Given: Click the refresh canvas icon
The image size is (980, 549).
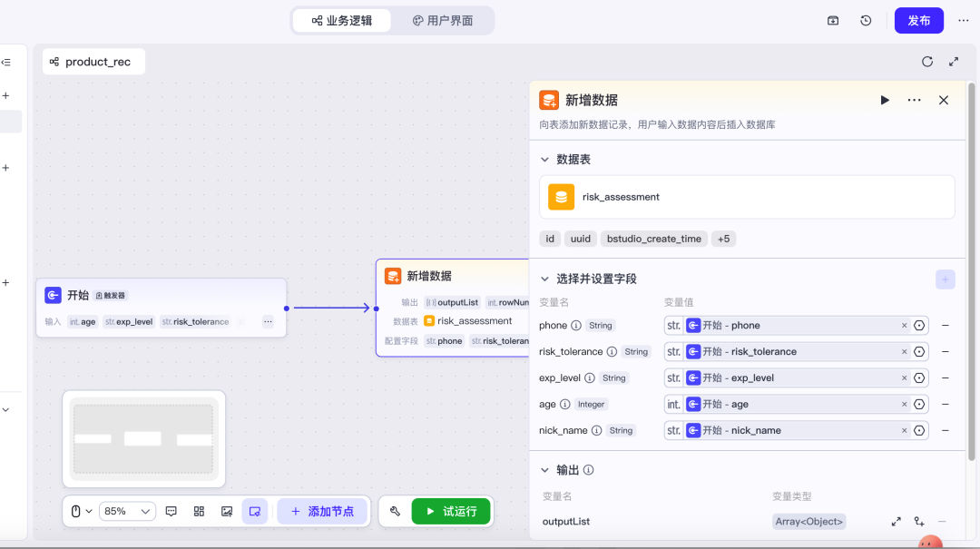Looking at the screenshot, I should click(x=927, y=62).
